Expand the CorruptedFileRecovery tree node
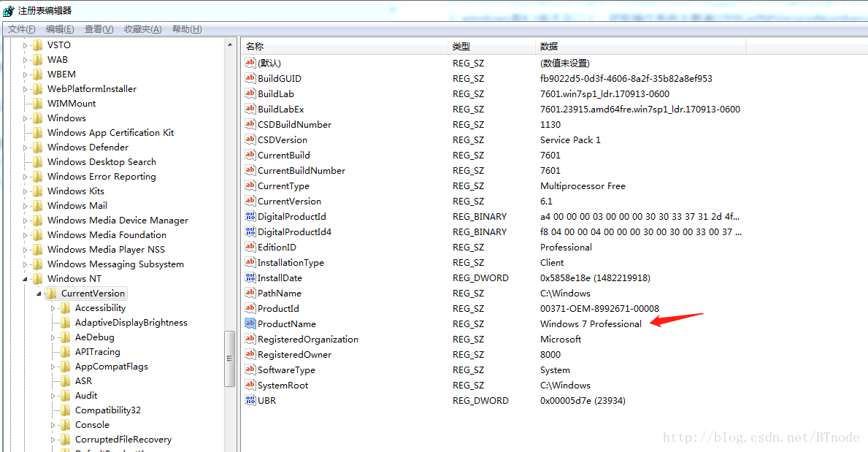 point(53,440)
